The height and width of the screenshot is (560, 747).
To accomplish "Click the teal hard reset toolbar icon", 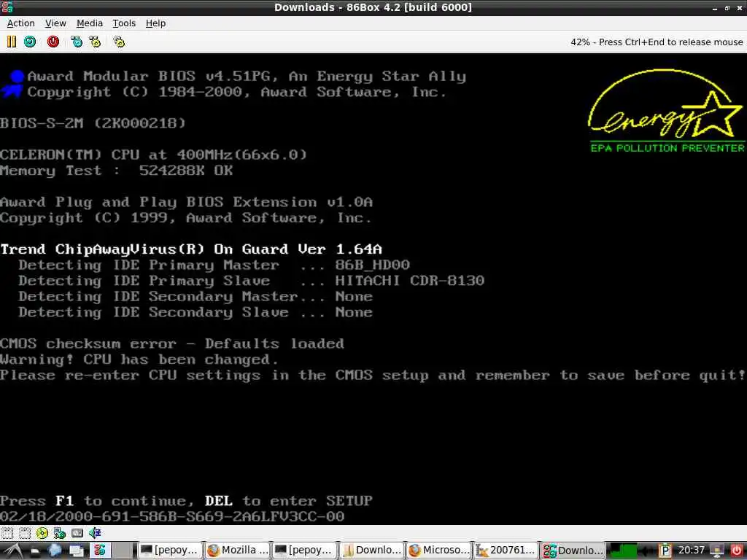I will (x=30, y=42).
